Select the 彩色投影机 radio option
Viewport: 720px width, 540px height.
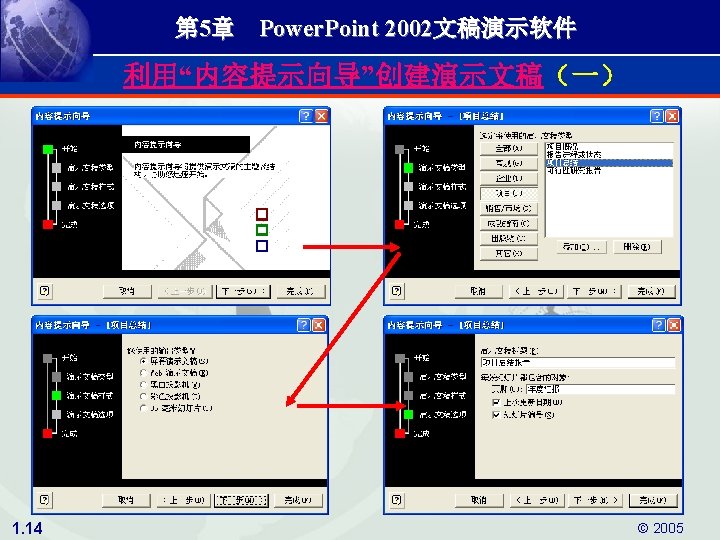pos(143,396)
